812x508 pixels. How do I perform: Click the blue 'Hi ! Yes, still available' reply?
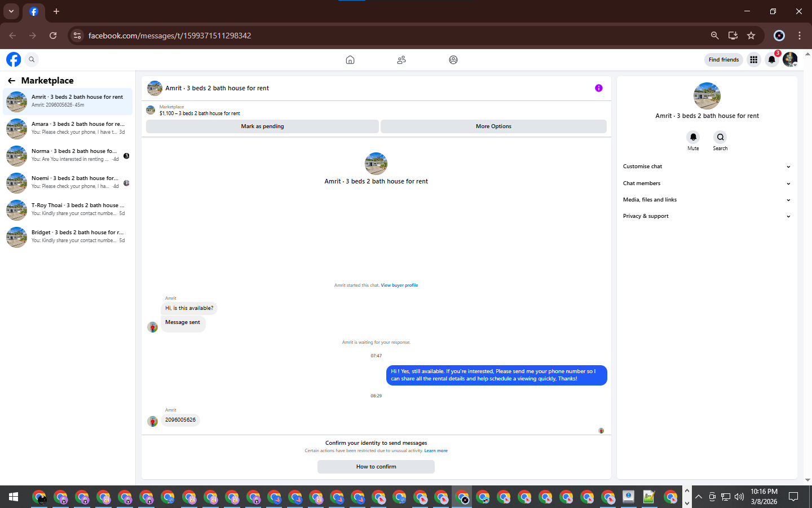tap(496, 375)
